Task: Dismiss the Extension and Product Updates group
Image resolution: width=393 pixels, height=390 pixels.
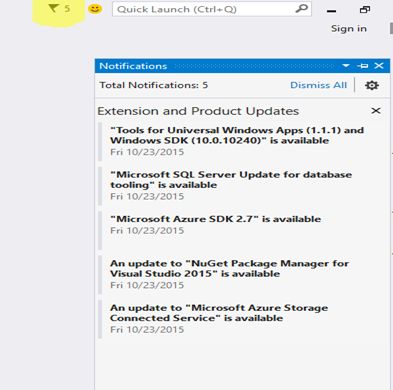Action: [376, 111]
